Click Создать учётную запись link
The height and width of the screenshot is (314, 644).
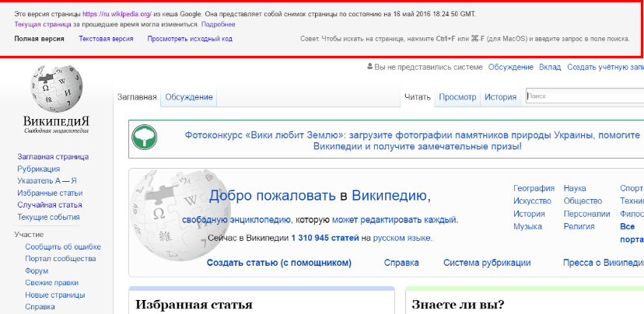[x=605, y=67]
